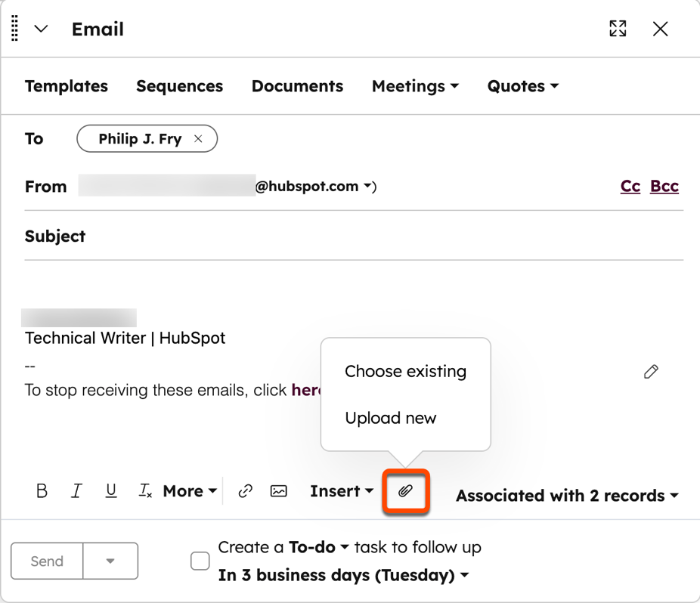Toggle bold formatting in the email body
Image resolution: width=700 pixels, height=603 pixels.
point(42,490)
